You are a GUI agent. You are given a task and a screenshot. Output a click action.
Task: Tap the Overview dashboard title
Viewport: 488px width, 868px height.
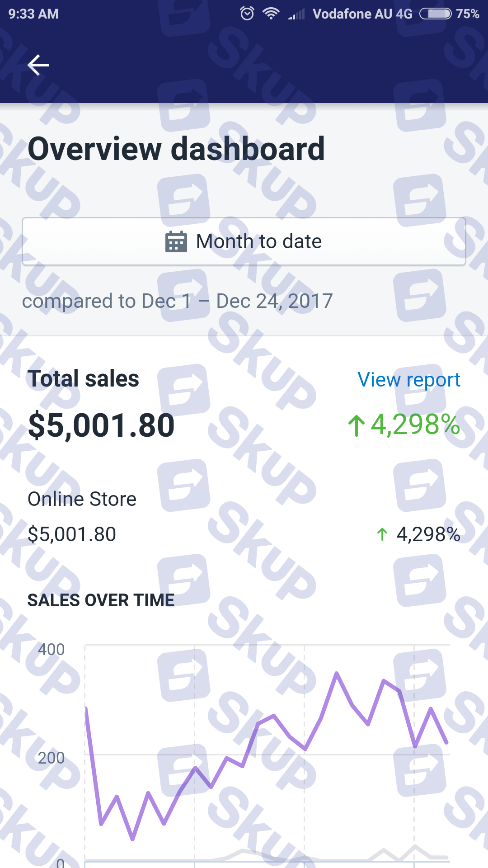click(x=176, y=149)
